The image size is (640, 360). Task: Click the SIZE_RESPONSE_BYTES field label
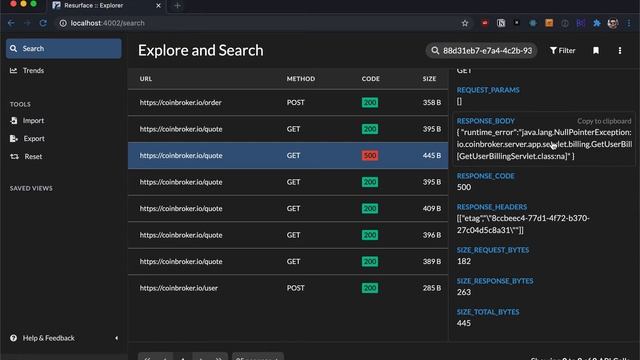(x=495, y=281)
